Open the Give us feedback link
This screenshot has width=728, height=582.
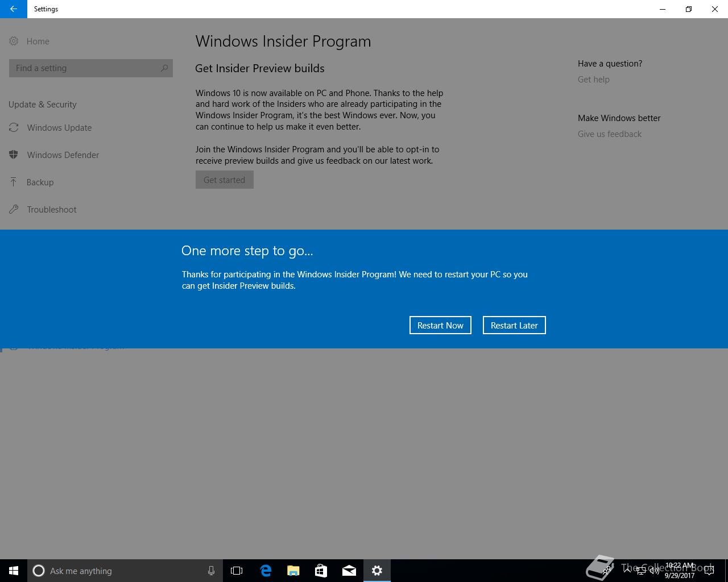click(x=610, y=134)
